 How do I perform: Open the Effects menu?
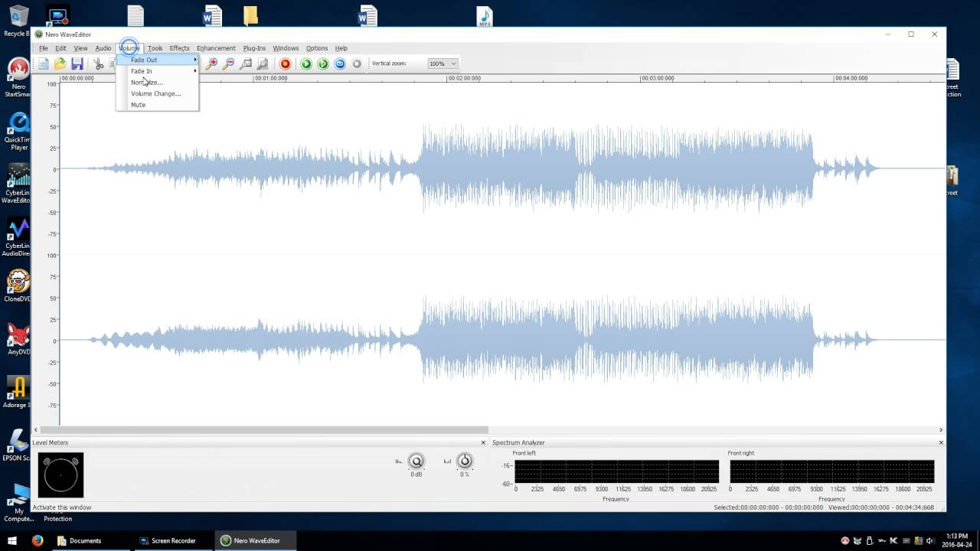179,48
